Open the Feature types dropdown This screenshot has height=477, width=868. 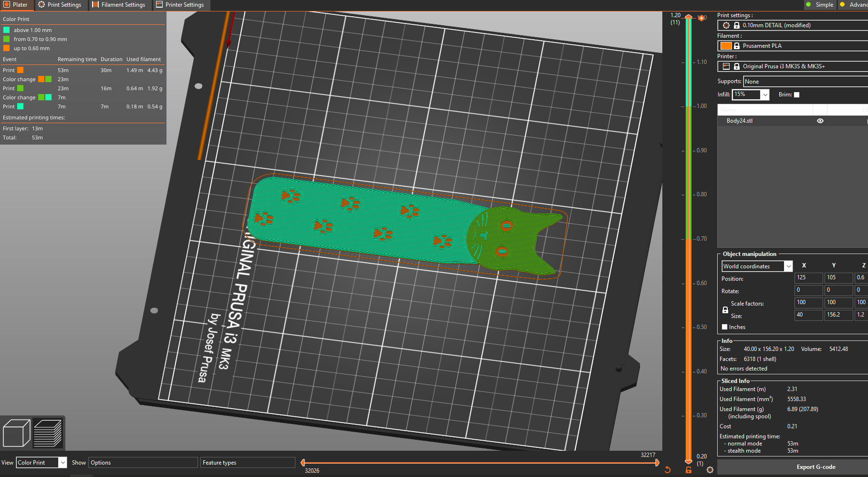248,463
